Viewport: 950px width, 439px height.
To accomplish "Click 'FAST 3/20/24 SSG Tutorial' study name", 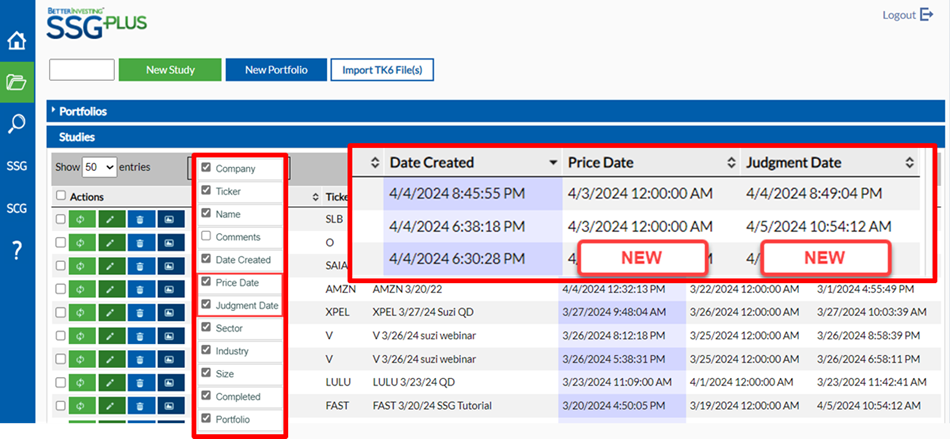I will coord(430,406).
